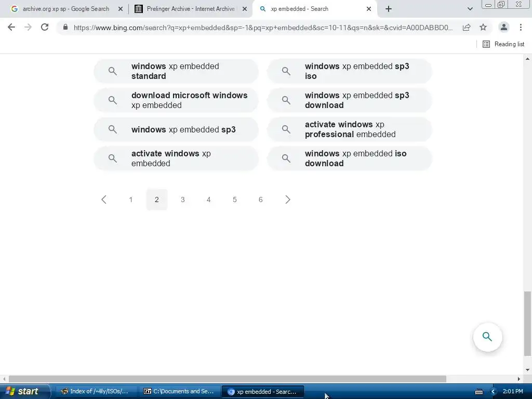
Task: Click the keyboard icon in system tray
Action: click(x=479, y=392)
